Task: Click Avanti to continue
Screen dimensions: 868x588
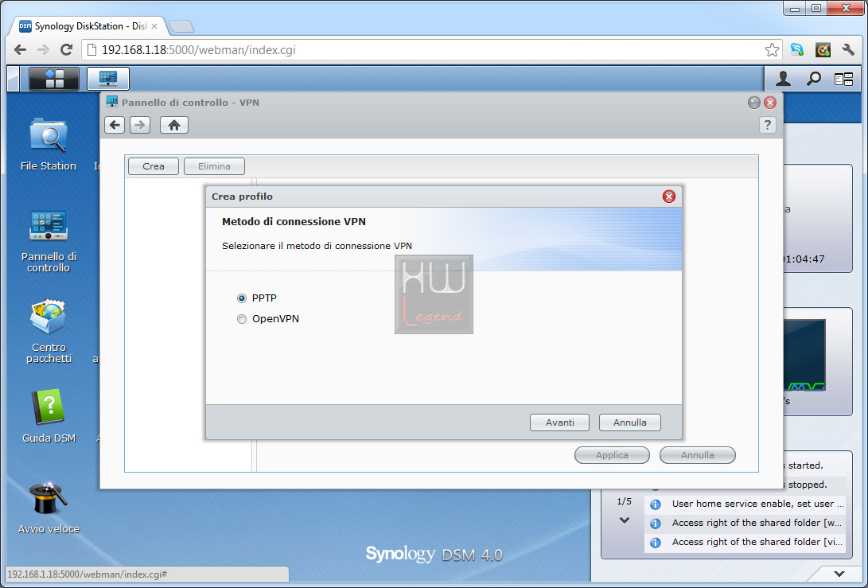Action: 559,423
